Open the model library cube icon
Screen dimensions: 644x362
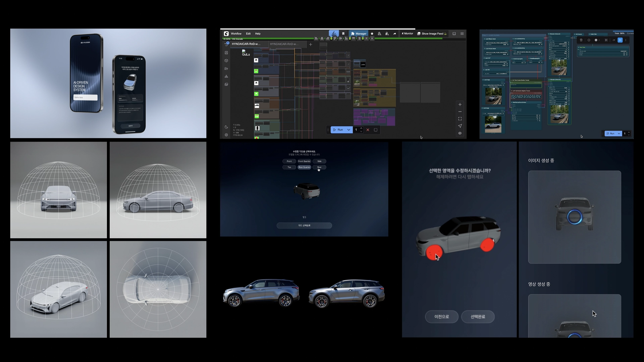(226, 61)
